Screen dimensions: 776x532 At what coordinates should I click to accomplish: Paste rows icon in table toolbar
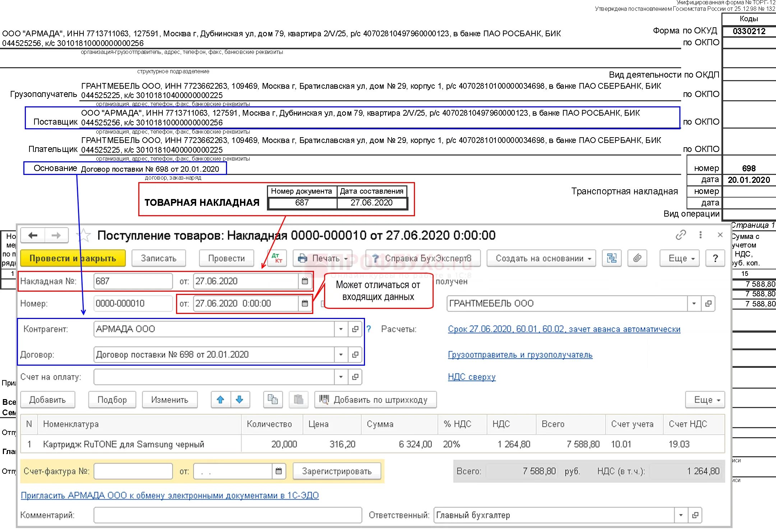pos(299,400)
